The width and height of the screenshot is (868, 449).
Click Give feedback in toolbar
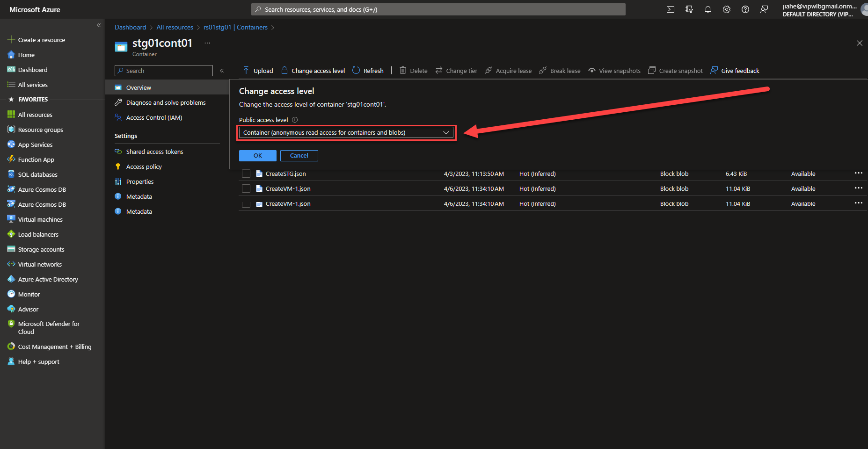click(x=735, y=71)
